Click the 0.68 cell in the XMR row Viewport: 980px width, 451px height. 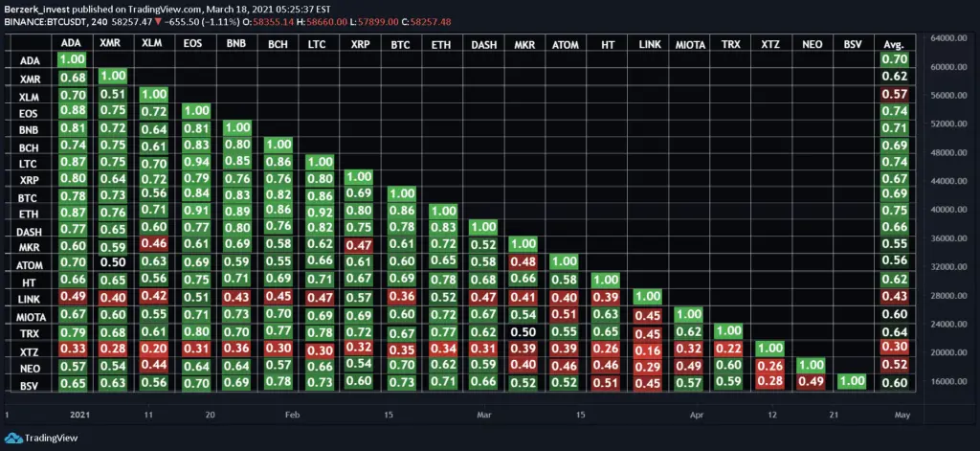pyautogui.click(x=71, y=78)
